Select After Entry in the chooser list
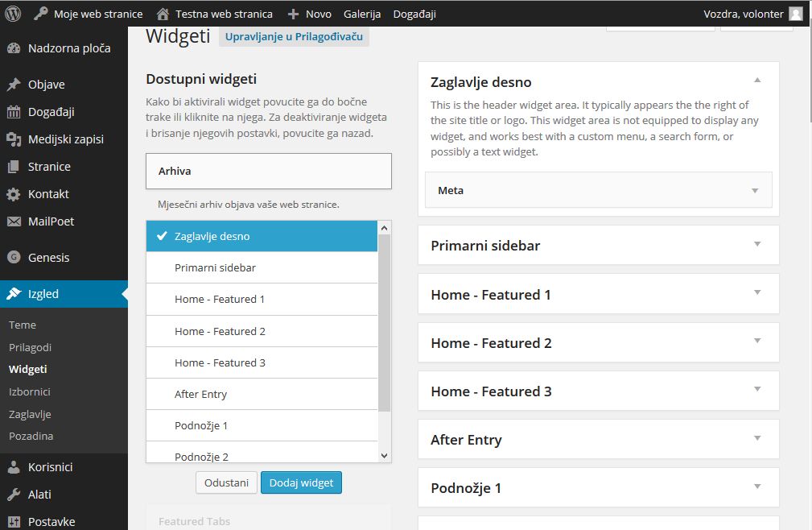Viewport: 812px width, 530px height. coord(262,394)
